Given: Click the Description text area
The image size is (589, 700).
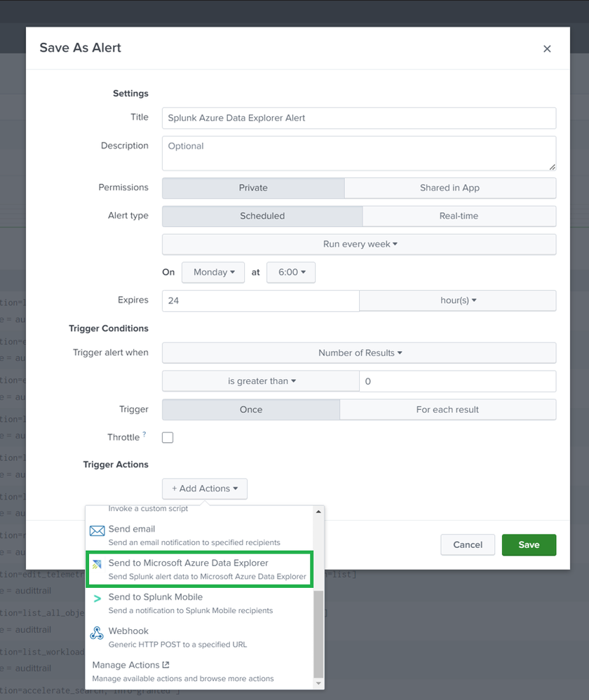Looking at the screenshot, I should (x=359, y=153).
